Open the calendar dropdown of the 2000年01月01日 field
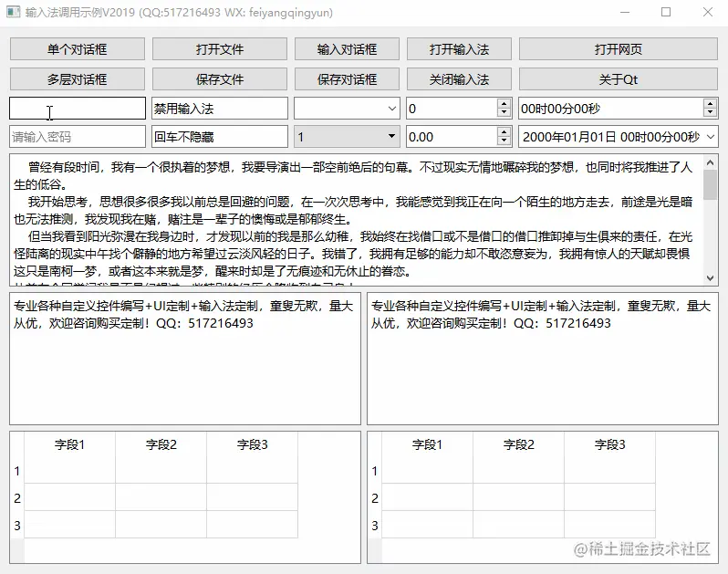Viewport: 728px width, 574px height. click(x=711, y=137)
